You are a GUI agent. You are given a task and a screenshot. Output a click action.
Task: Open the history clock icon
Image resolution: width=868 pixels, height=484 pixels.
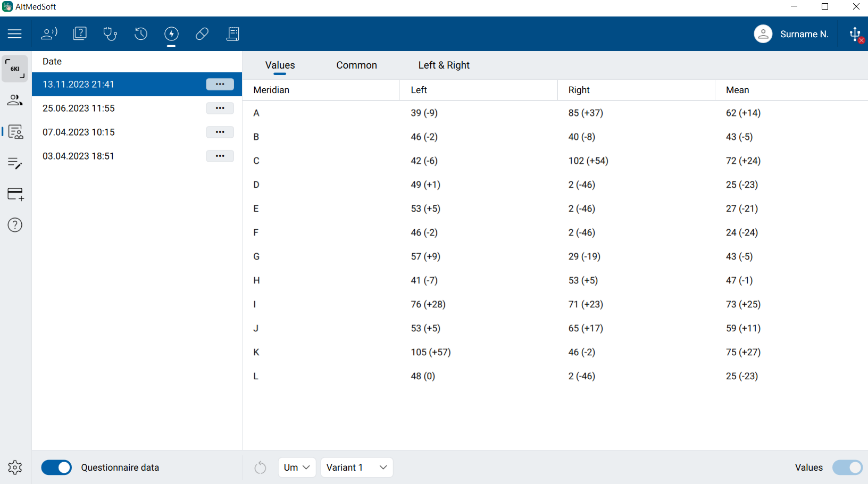[x=140, y=34]
